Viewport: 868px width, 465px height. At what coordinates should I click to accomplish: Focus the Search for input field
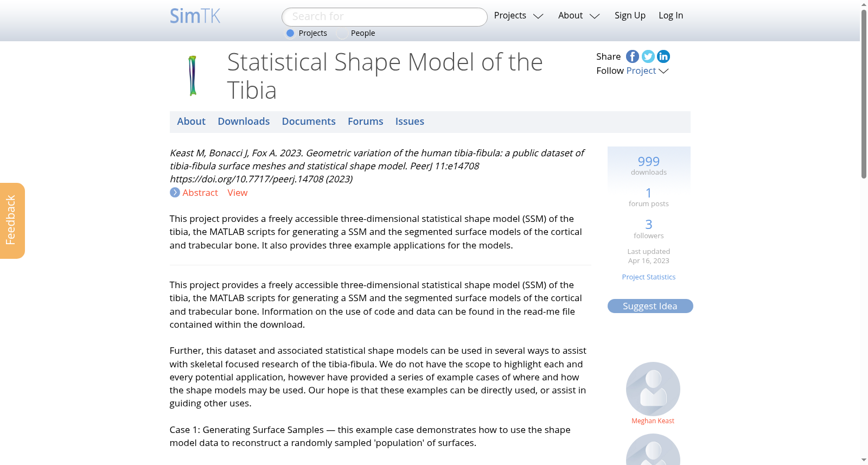click(x=385, y=17)
